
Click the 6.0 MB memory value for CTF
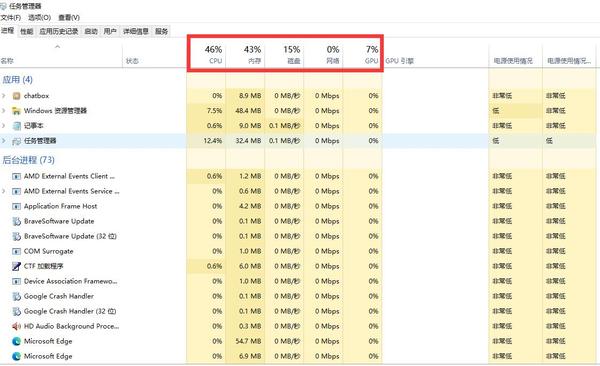click(250, 266)
